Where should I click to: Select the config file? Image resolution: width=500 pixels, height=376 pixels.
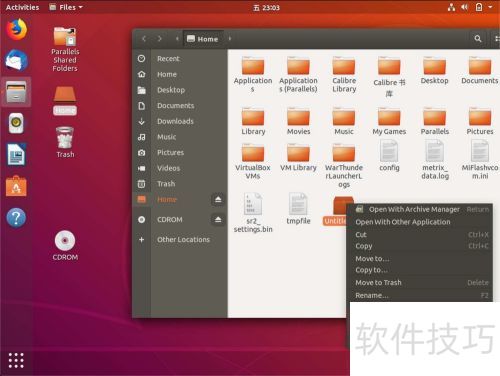coord(389,156)
